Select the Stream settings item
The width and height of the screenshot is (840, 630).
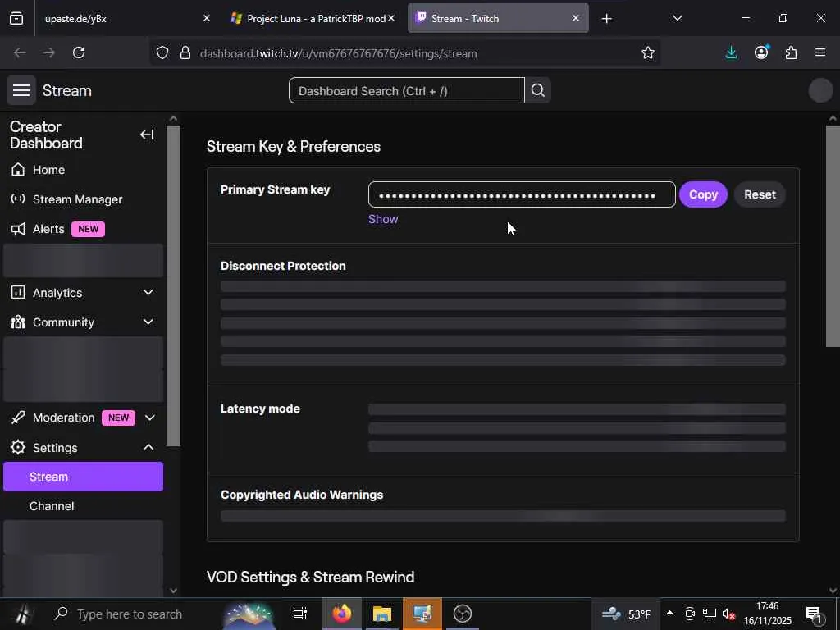pos(83,477)
